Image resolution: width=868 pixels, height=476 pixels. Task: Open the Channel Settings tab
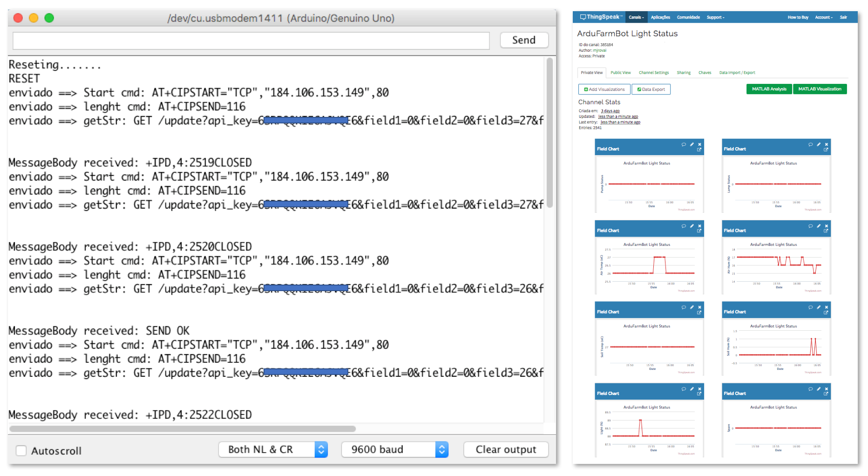[654, 73]
